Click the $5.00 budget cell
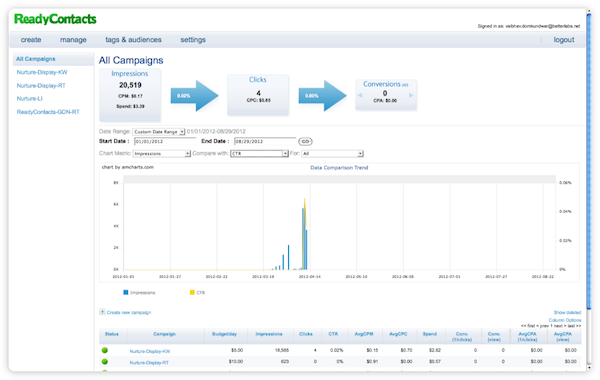600x380 pixels. (237, 350)
